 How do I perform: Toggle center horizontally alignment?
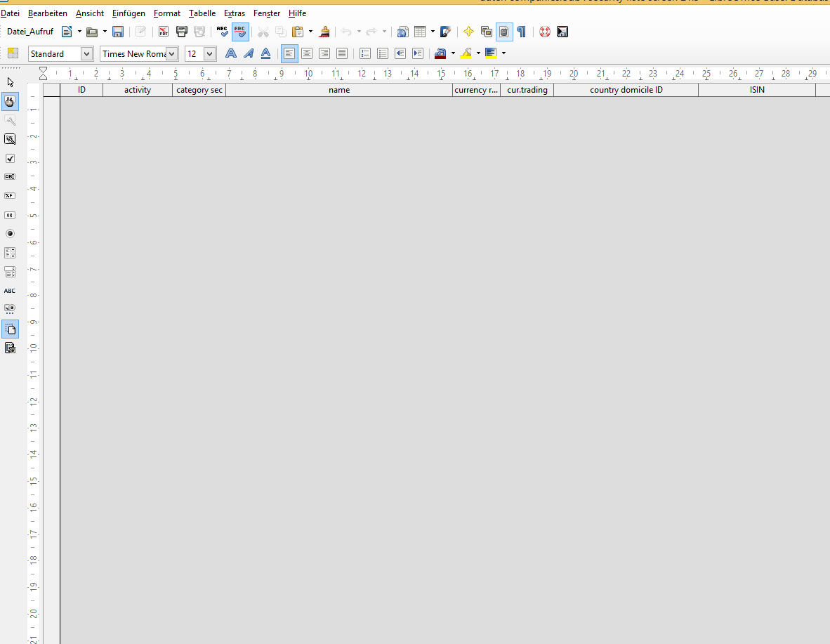[307, 53]
